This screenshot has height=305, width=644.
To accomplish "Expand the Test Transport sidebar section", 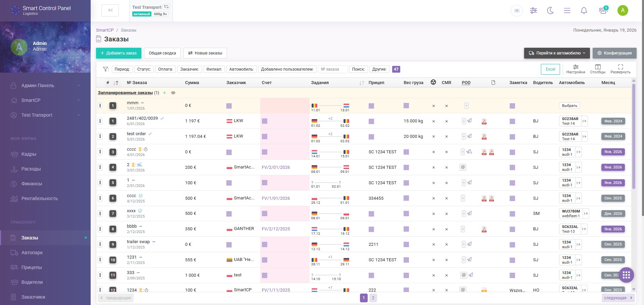I will [45, 115].
